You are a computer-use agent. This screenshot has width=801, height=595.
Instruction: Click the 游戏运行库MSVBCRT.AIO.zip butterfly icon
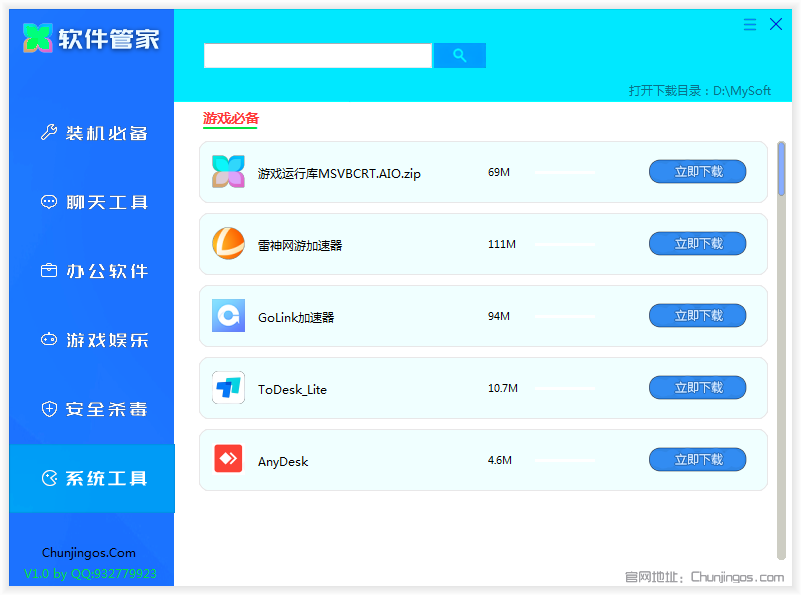(228, 172)
